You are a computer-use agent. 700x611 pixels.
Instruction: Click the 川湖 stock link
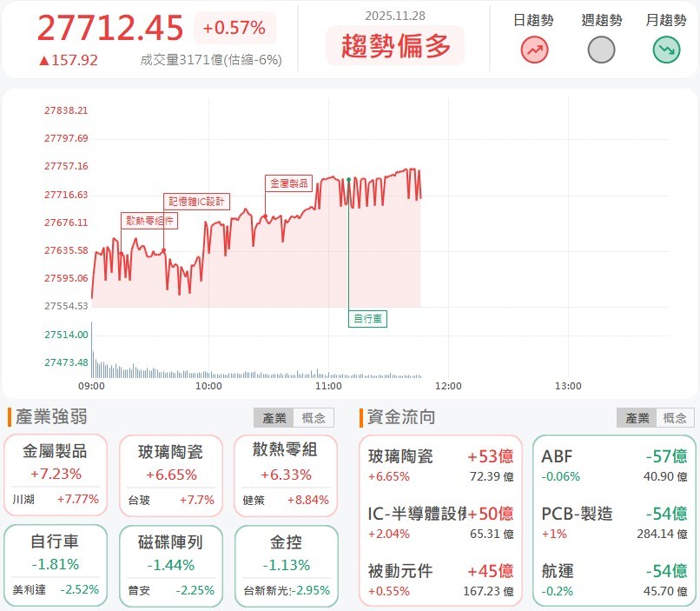pos(28,499)
